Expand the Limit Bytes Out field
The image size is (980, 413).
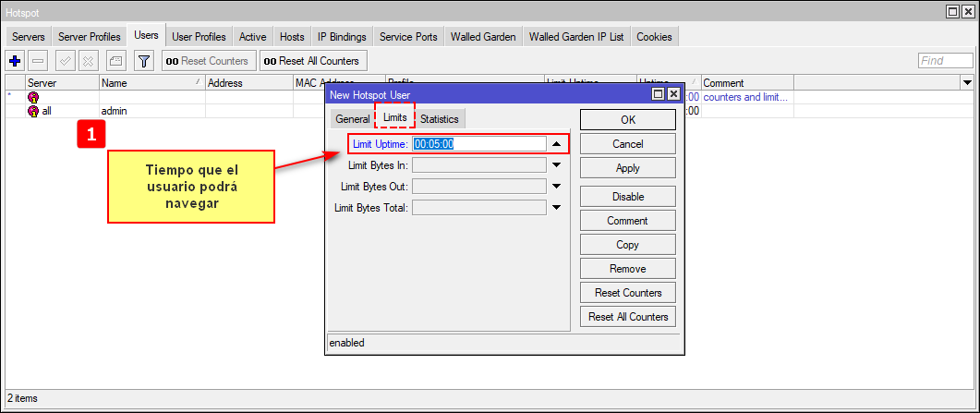(556, 186)
